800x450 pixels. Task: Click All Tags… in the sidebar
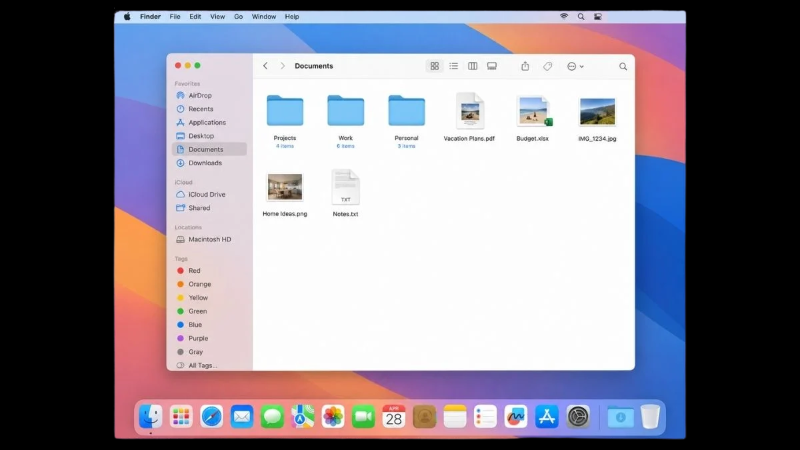pos(210,365)
